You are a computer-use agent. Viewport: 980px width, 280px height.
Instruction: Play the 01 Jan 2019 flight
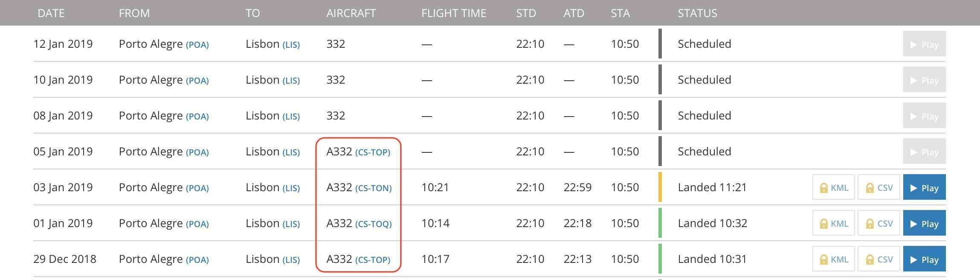[x=924, y=223]
